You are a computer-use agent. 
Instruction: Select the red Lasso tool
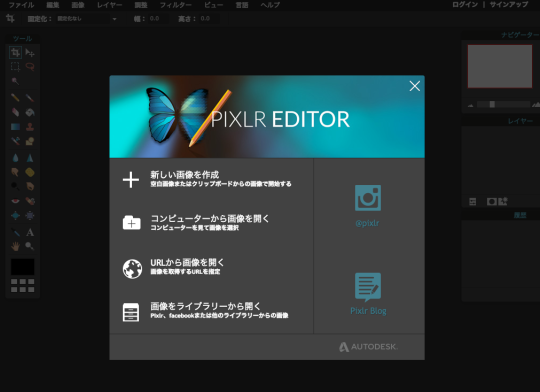(30, 66)
